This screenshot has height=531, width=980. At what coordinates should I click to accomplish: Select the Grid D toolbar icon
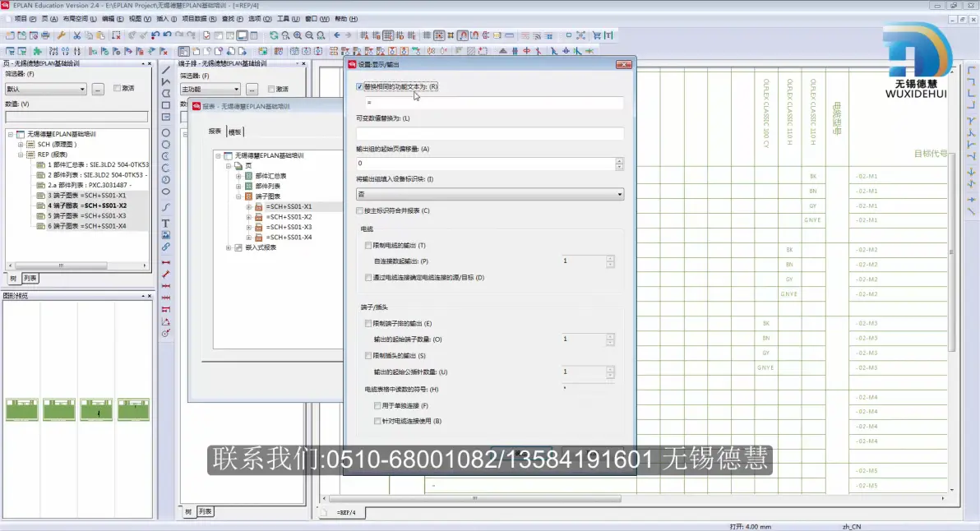pyautogui.click(x=400, y=35)
